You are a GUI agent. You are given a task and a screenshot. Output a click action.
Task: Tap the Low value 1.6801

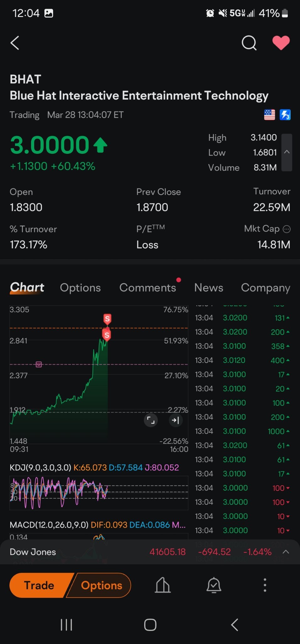point(265,153)
